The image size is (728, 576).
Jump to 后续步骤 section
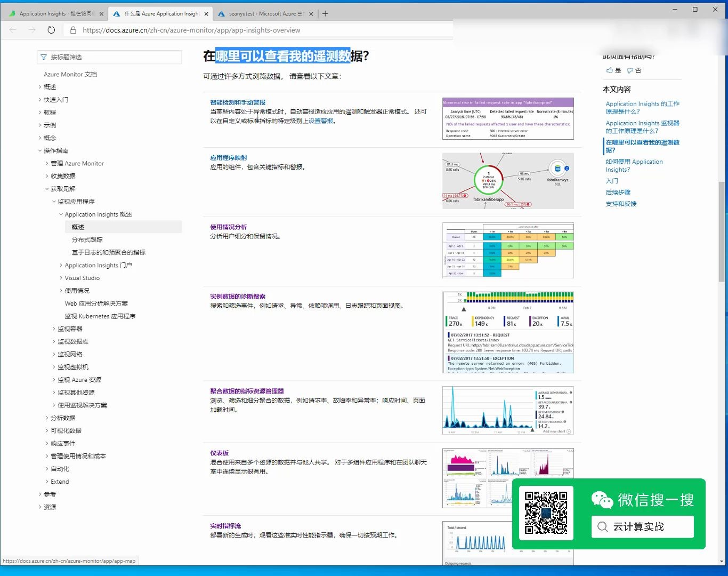point(618,193)
